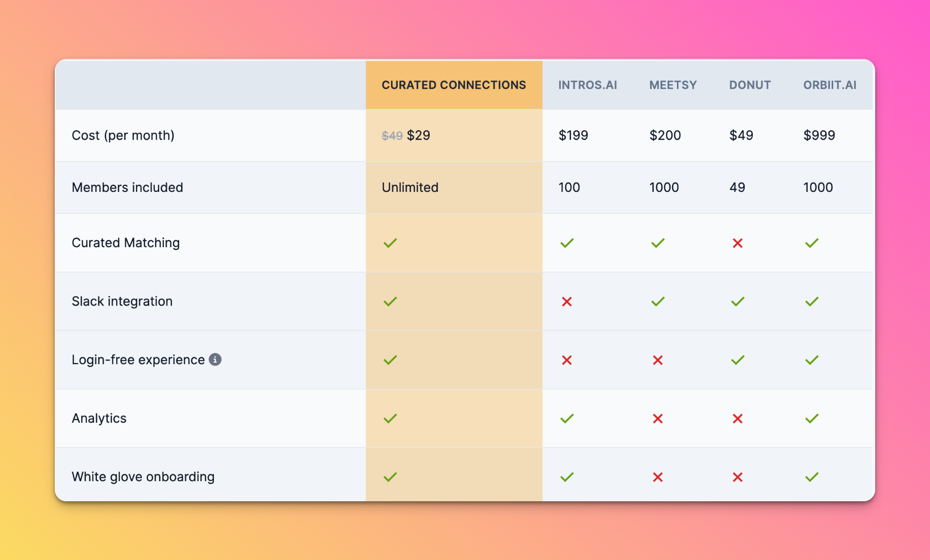Select the CURATED CONNECTIONS column header
Viewport: 930px width, 560px height.
pos(454,85)
